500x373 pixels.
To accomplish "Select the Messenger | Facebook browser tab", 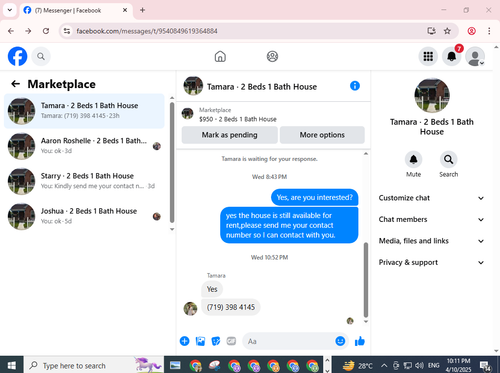I will 76,10.
